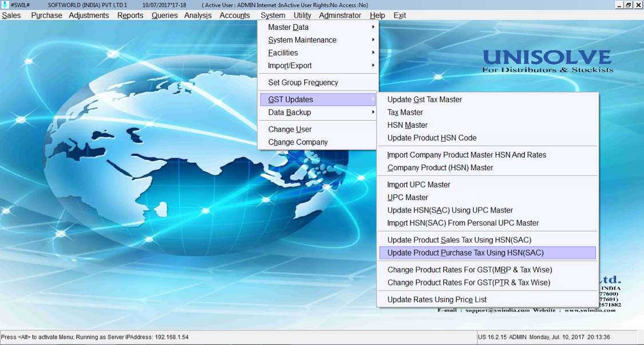
Task: Choose Import HSN(SAC) From Personal UPC Master
Action: click(x=488, y=223)
